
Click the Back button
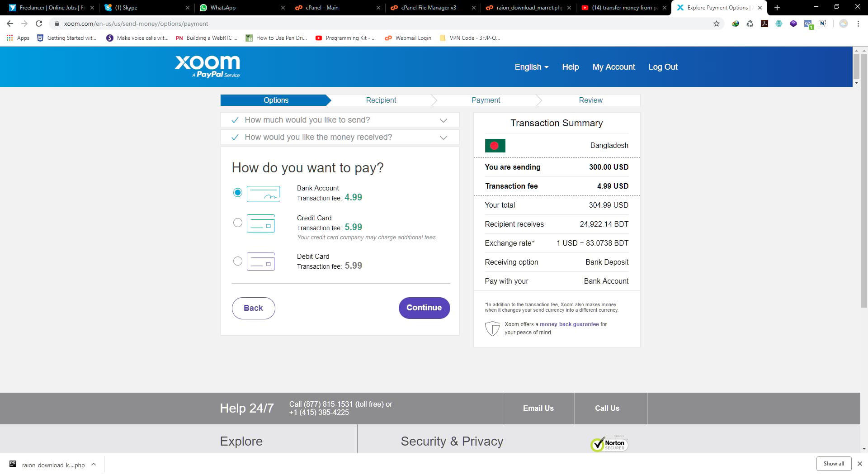pos(253,308)
